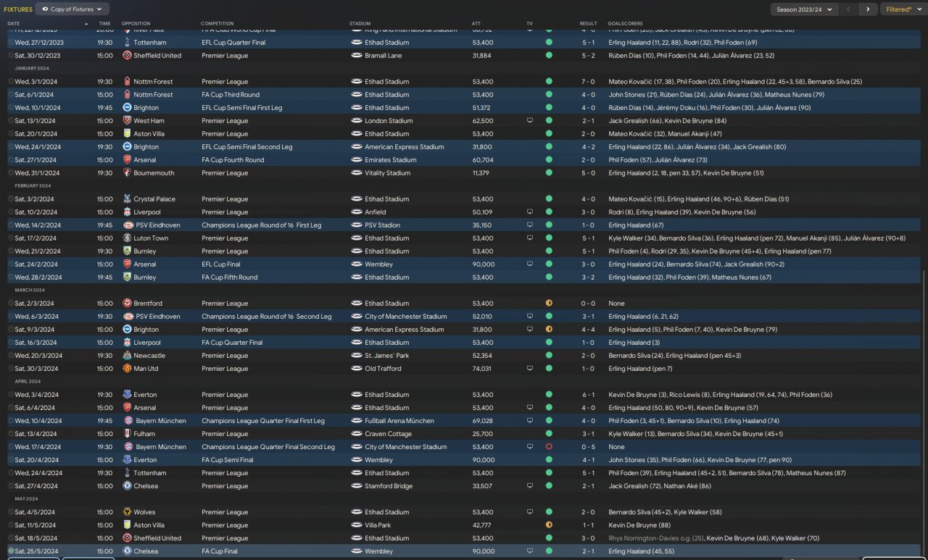Tick selection circle for Sat, 18/5/2024 row
Viewport: 928px width, 560px height.
point(11,538)
